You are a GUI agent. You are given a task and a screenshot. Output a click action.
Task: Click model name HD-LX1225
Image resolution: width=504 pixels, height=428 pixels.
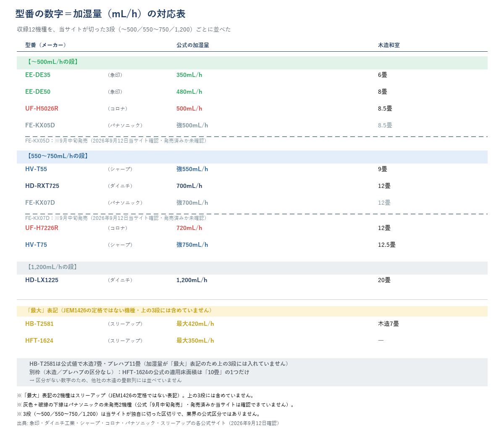coord(42,280)
